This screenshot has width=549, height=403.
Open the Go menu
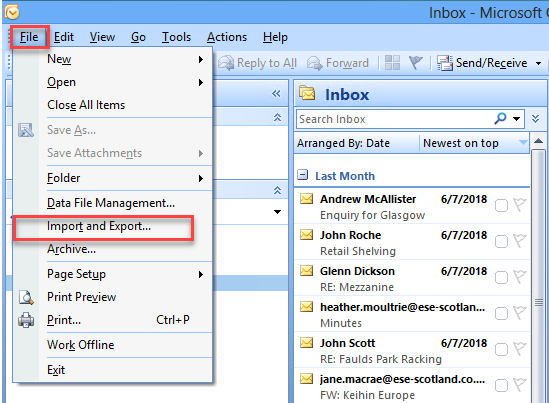click(138, 37)
